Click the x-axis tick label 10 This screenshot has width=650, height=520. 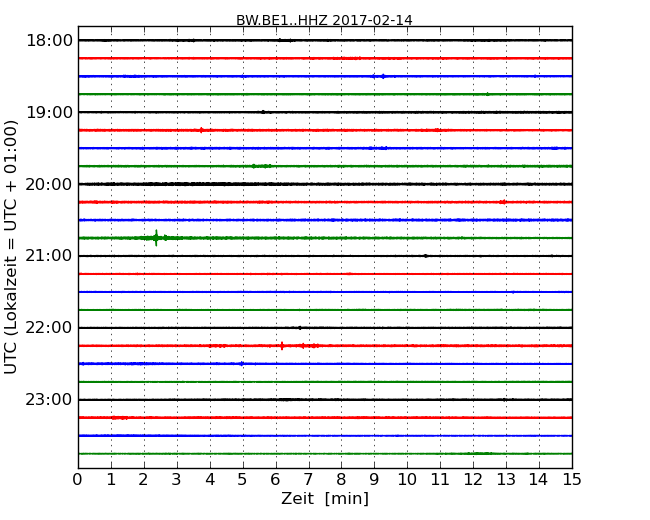407,480
